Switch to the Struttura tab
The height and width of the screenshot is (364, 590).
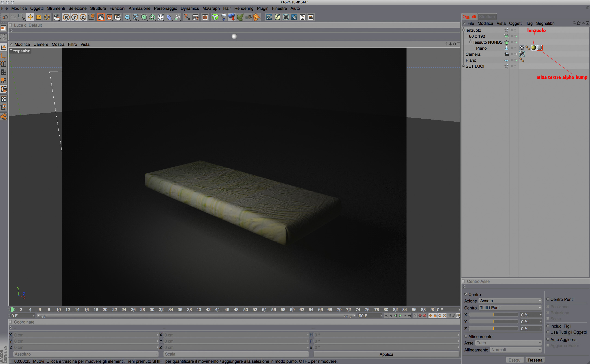(487, 17)
